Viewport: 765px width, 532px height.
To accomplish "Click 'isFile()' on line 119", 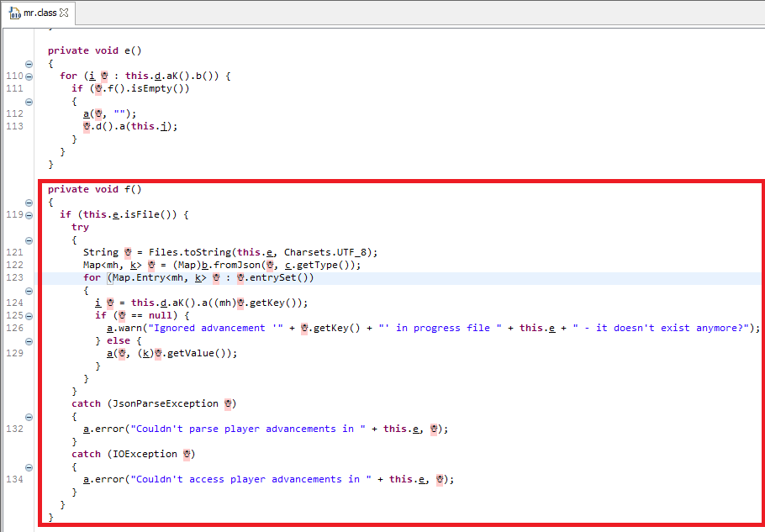I will tap(148, 214).
